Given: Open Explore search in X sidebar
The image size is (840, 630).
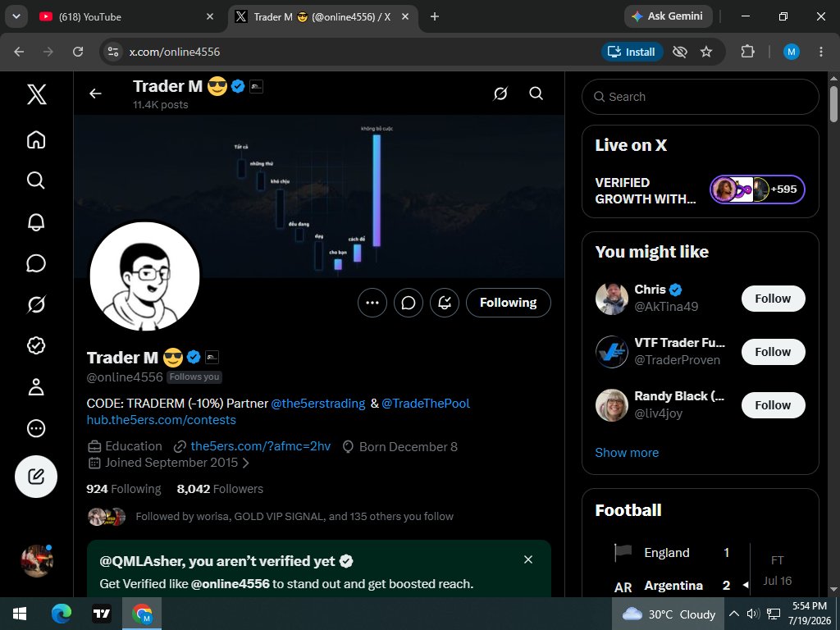Looking at the screenshot, I should click(x=36, y=180).
